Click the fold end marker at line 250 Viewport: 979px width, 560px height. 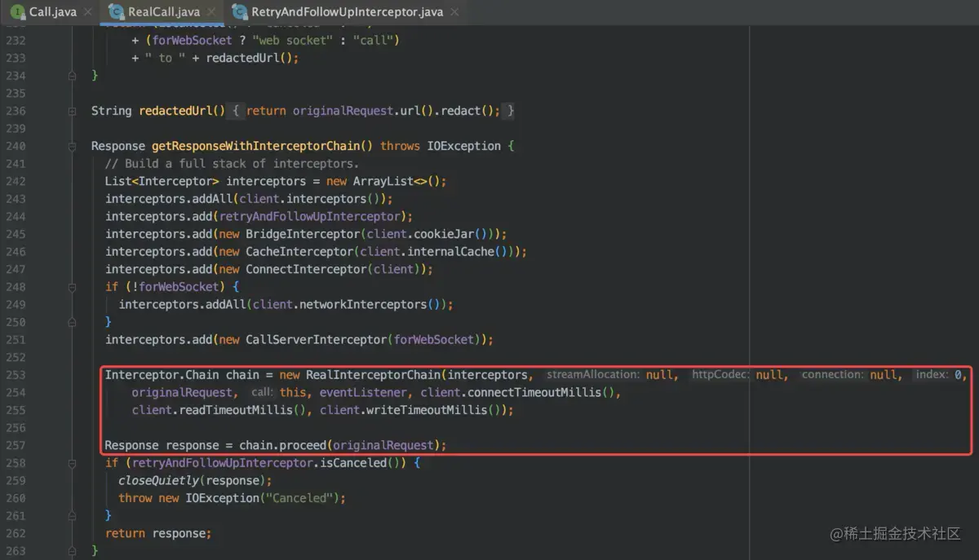coord(73,322)
